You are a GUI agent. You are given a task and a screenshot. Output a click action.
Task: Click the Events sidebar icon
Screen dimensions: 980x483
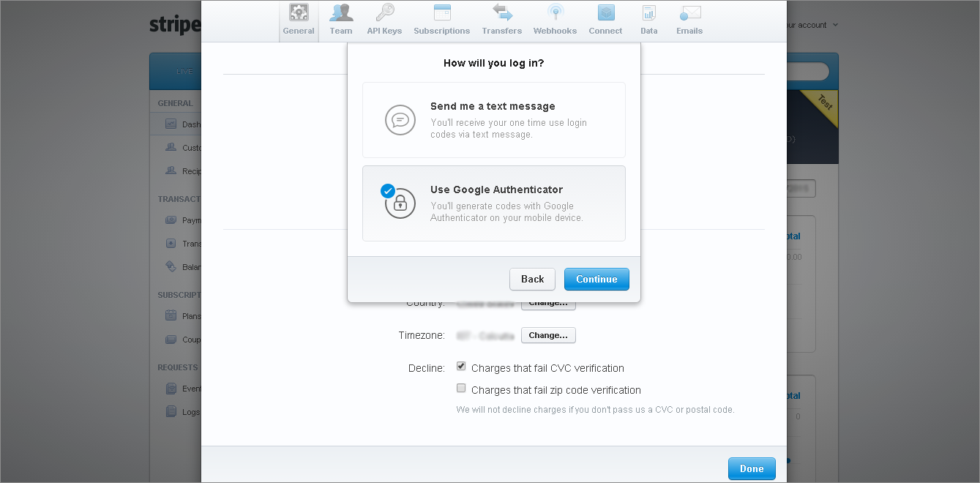click(x=171, y=389)
